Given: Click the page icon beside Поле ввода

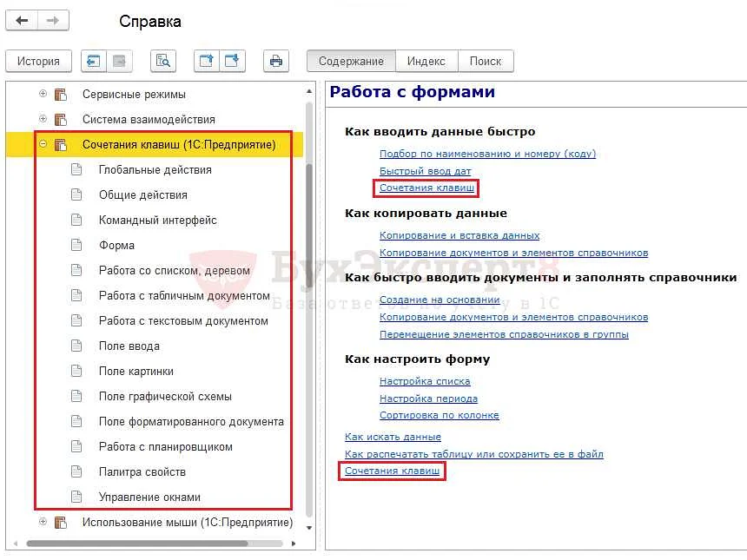Looking at the screenshot, I should coord(76,346).
